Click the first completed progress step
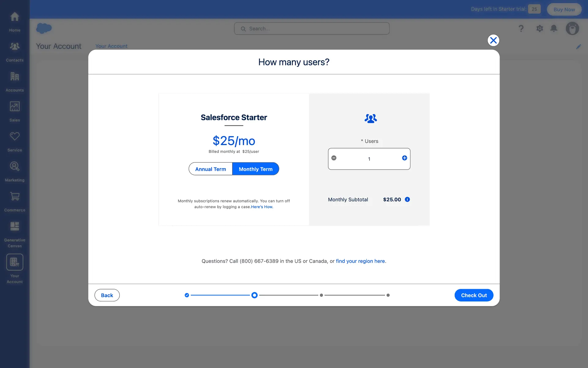588x368 pixels. [x=187, y=295]
